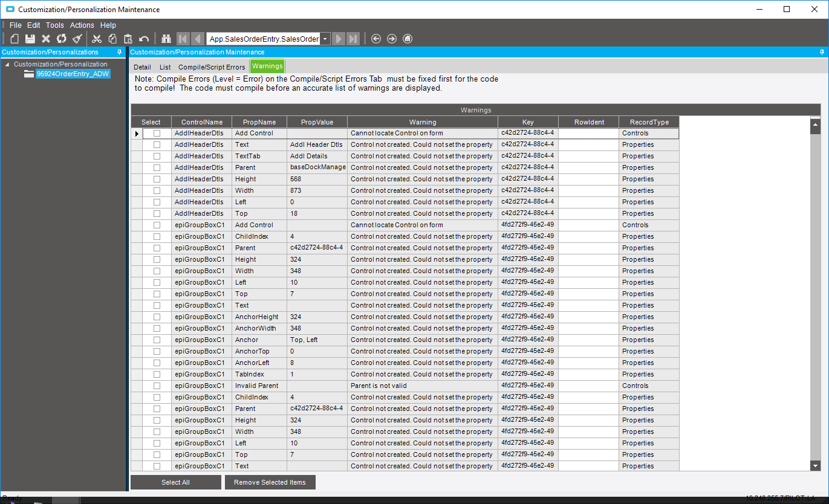Select the checkbox for epiGroupBoxC1 TabIndex row
The width and height of the screenshot is (829, 504).
(157, 374)
